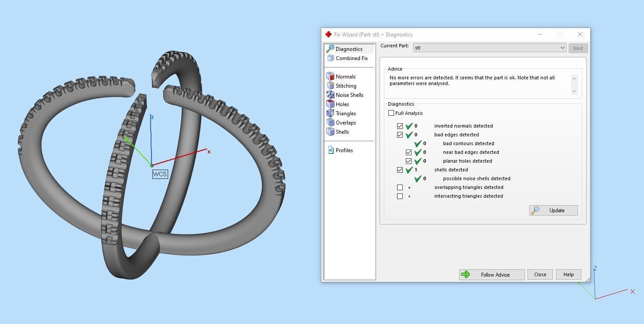Click the orientation axis triad in the viewport corner
The height and width of the screenshot is (324, 644).
point(606,283)
